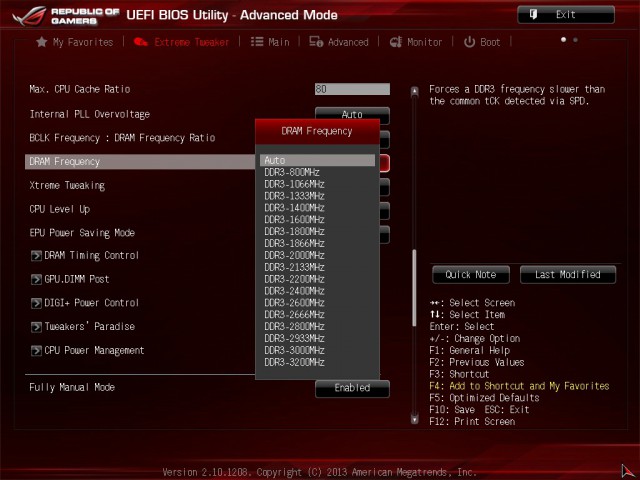The image size is (640, 480).
Task: Open the My Favorites tab
Action: tap(75, 42)
